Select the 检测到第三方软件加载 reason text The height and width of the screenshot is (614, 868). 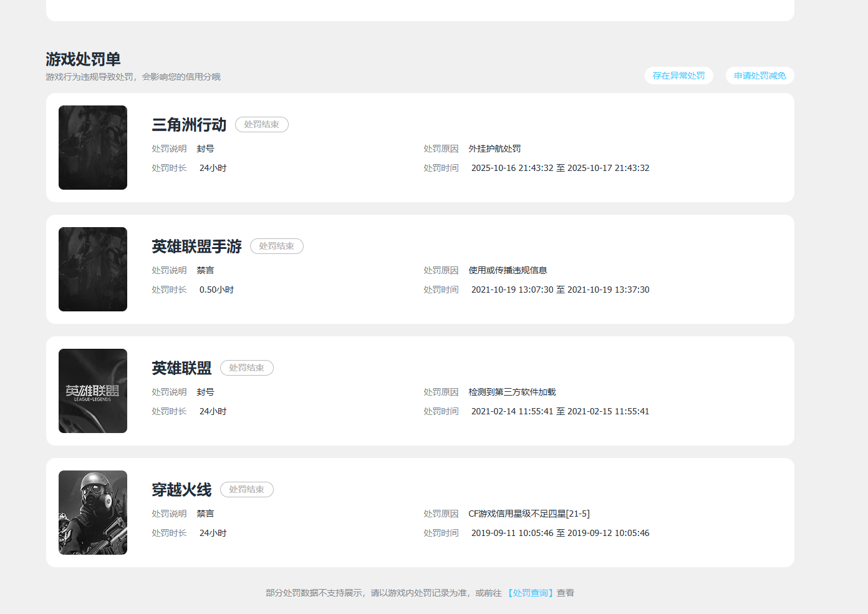(512, 392)
